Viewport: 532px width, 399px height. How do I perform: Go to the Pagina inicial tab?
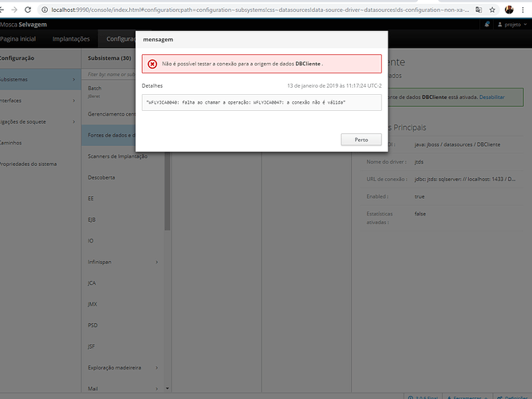pyautogui.click(x=18, y=39)
